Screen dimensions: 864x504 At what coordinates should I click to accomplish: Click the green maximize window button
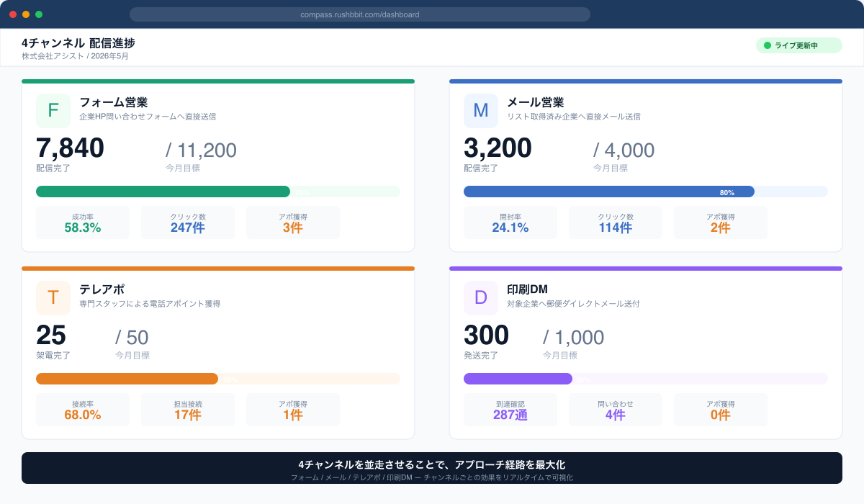pyautogui.click(x=39, y=14)
